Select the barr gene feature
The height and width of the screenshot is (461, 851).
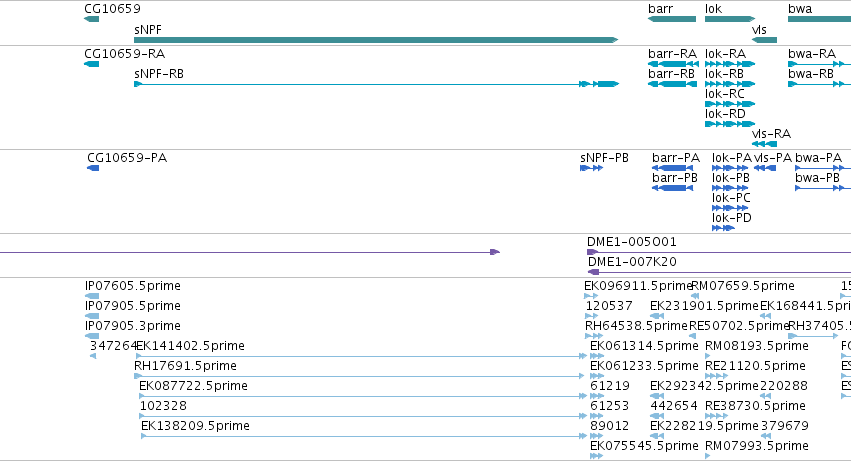(x=672, y=19)
